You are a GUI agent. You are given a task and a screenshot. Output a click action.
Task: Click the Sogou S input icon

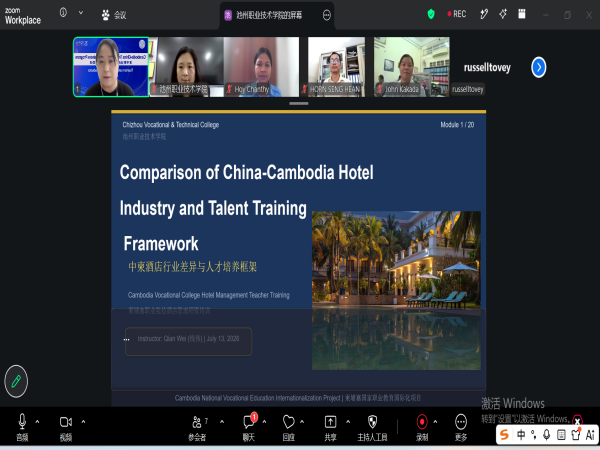pyautogui.click(x=505, y=434)
